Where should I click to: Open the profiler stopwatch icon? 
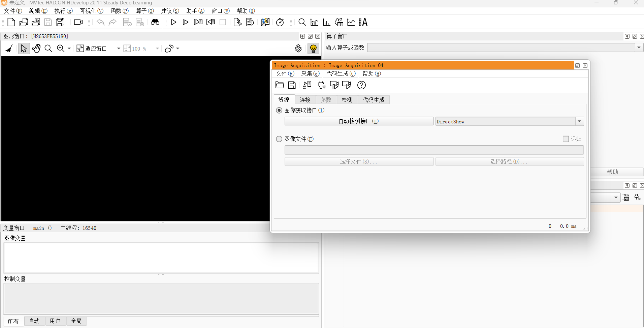click(280, 22)
